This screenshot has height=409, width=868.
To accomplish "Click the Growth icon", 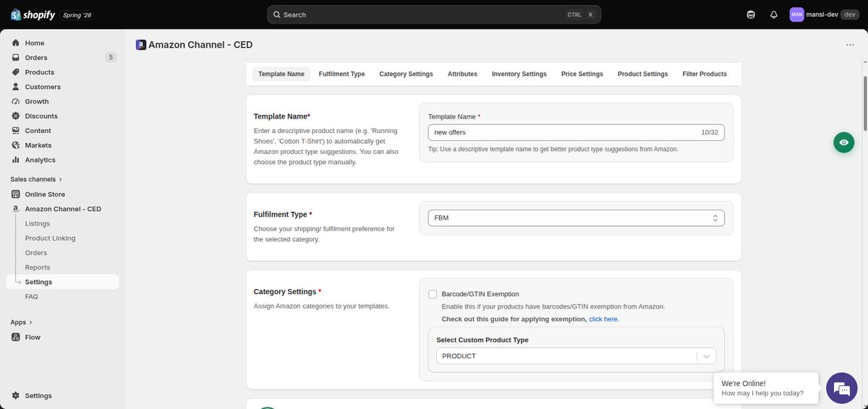I will (16, 101).
